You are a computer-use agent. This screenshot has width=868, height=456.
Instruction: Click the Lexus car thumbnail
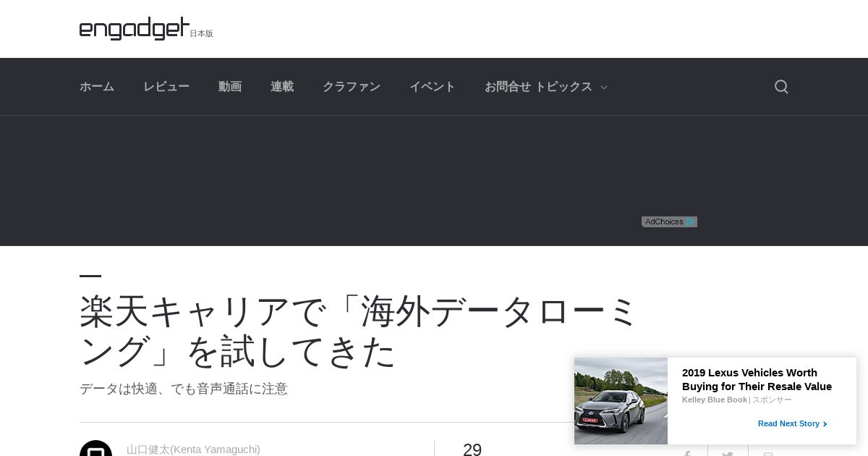tap(621, 401)
